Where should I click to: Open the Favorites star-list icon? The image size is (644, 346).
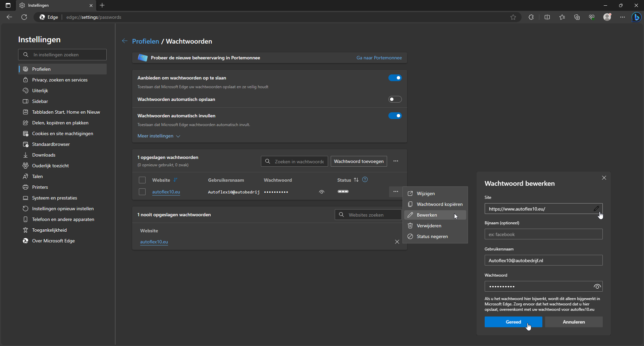(562, 17)
